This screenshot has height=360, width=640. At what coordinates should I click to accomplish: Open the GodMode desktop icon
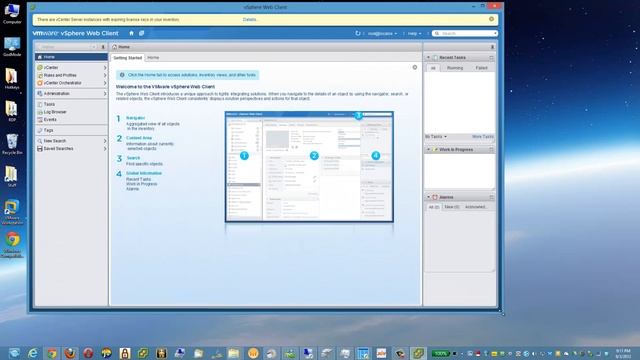click(12, 46)
